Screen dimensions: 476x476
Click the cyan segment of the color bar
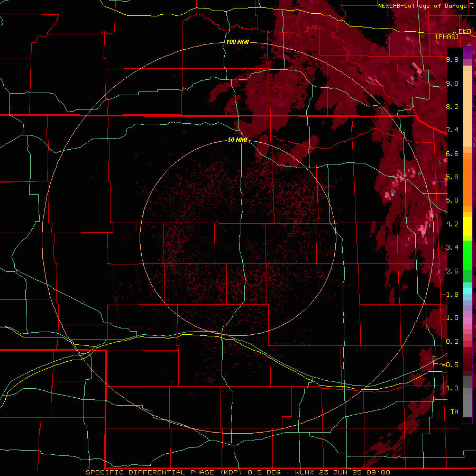coord(467,291)
